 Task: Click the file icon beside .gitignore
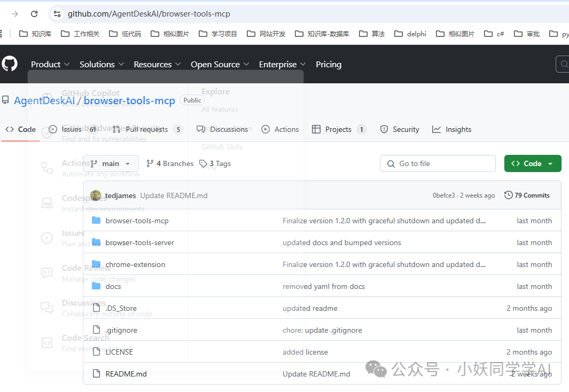point(96,330)
